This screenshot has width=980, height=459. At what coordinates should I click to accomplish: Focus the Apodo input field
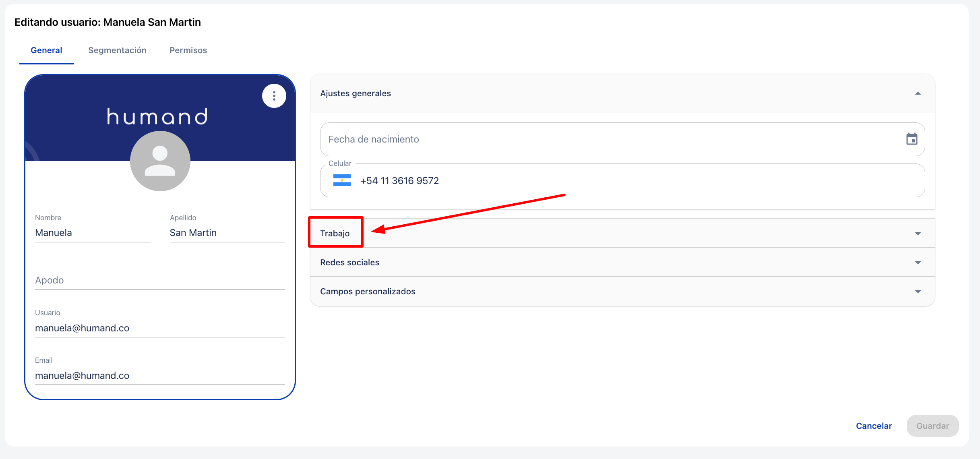(160, 280)
